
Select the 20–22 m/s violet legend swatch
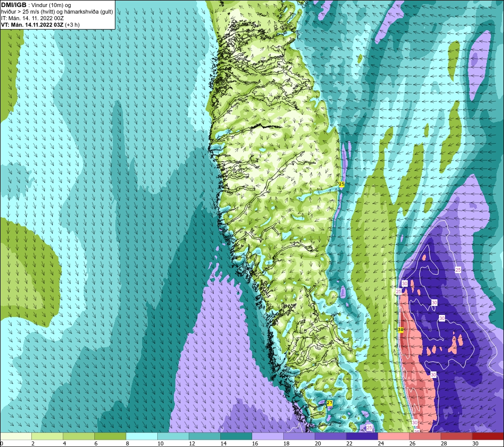pyautogui.click(x=331, y=436)
